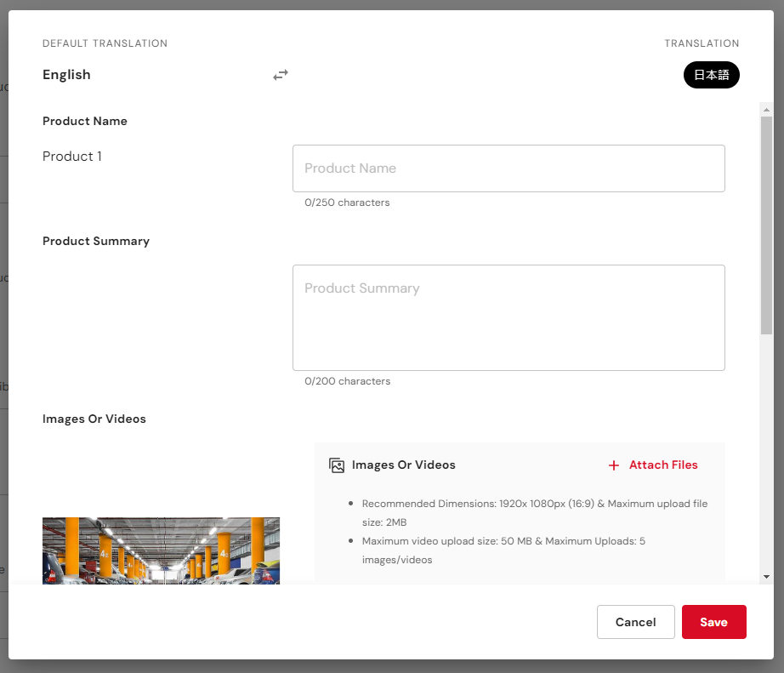Click inside the Product Summary text area

click(x=508, y=317)
